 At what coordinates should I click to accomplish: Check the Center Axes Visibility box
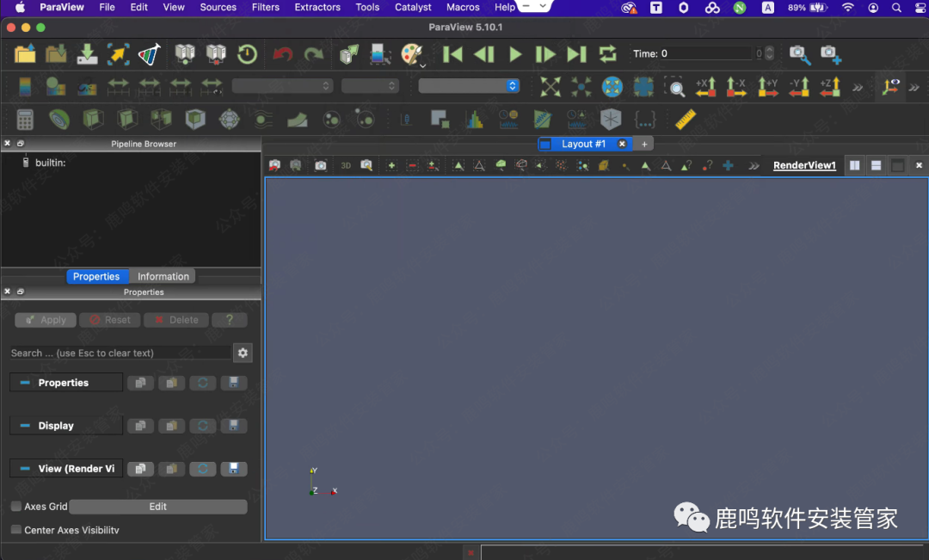pos(16,530)
